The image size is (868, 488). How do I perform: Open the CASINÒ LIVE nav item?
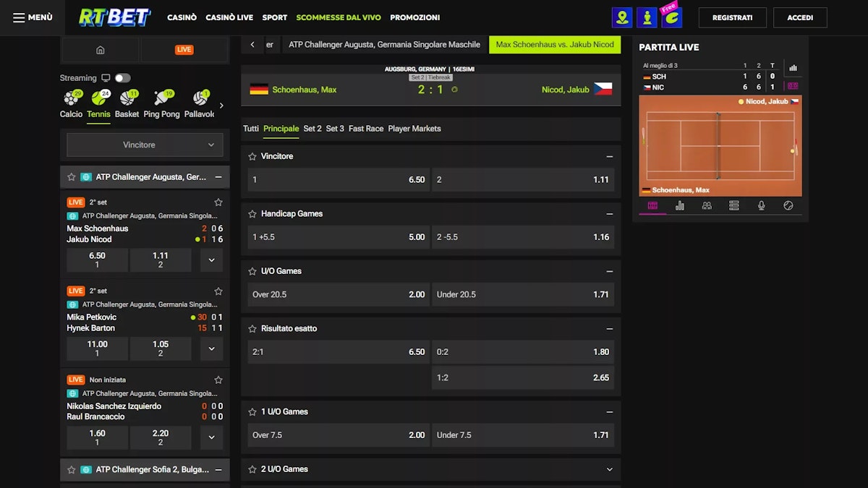tap(229, 17)
